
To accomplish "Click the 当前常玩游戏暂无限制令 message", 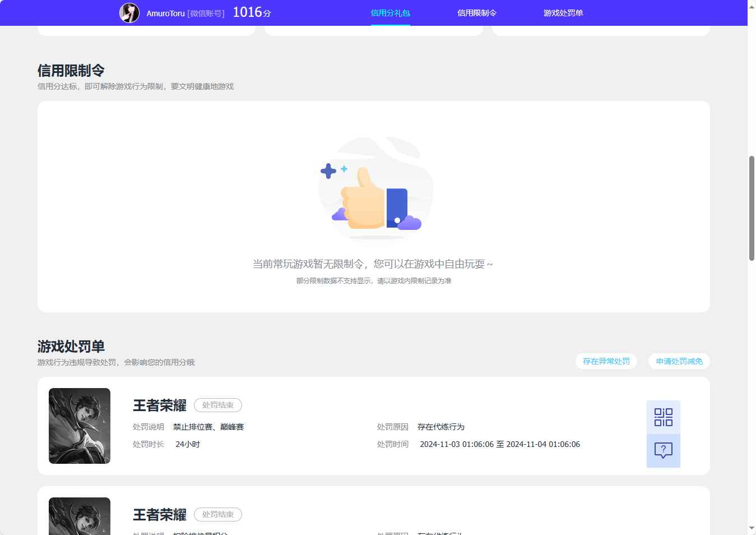I will pyautogui.click(x=373, y=264).
